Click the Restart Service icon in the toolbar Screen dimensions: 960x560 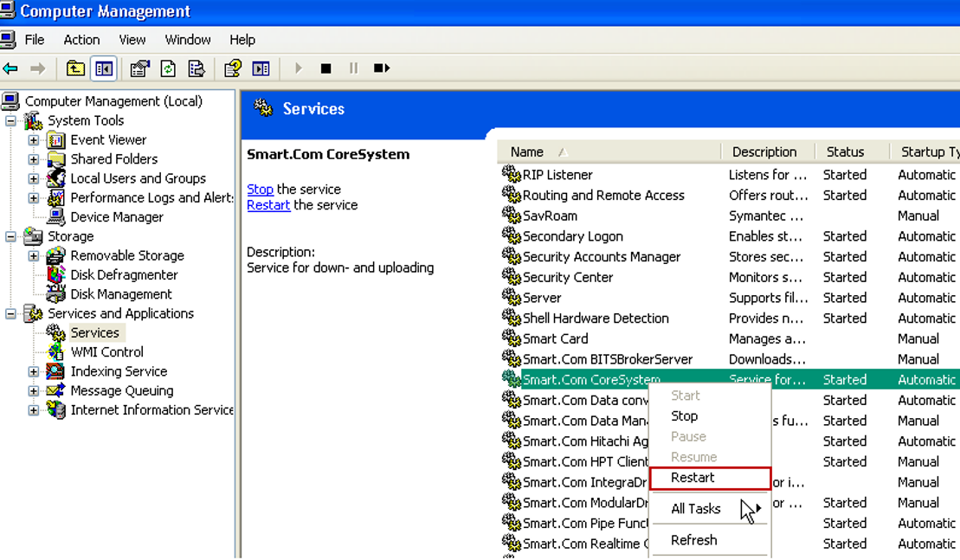pyautogui.click(x=382, y=68)
